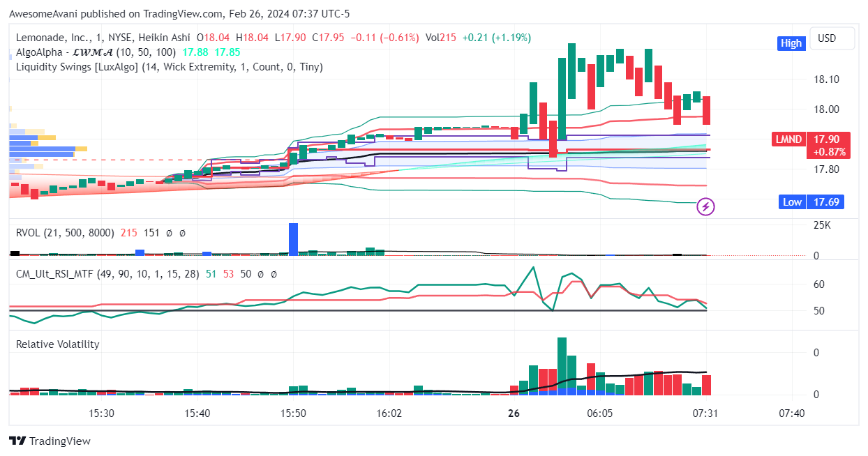Open the USD currency selector
This screenshot has height=456, width=868.
pos(832,38)
